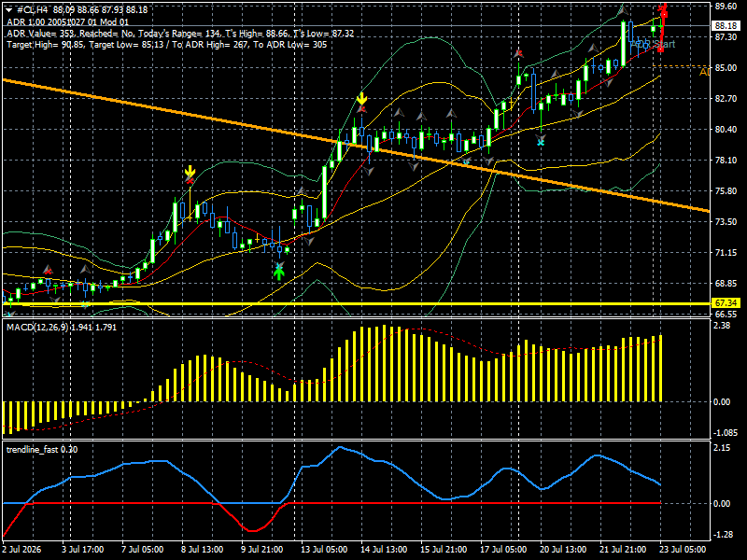The image size is (747, 560).
Task: Click the 87.30 price axis value
Action: pyautogui.click(x=726, y=36)
